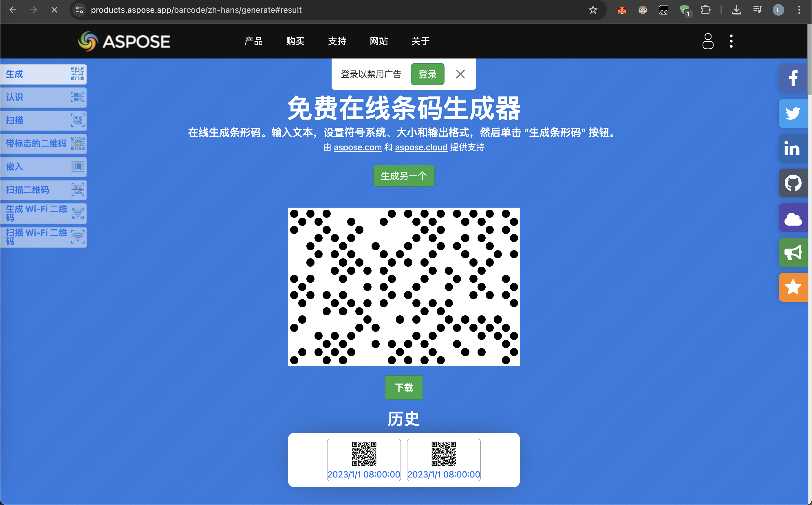Open 带标志的二维码 in the sidebar
812x505 pixels.
tap(43, 144)
